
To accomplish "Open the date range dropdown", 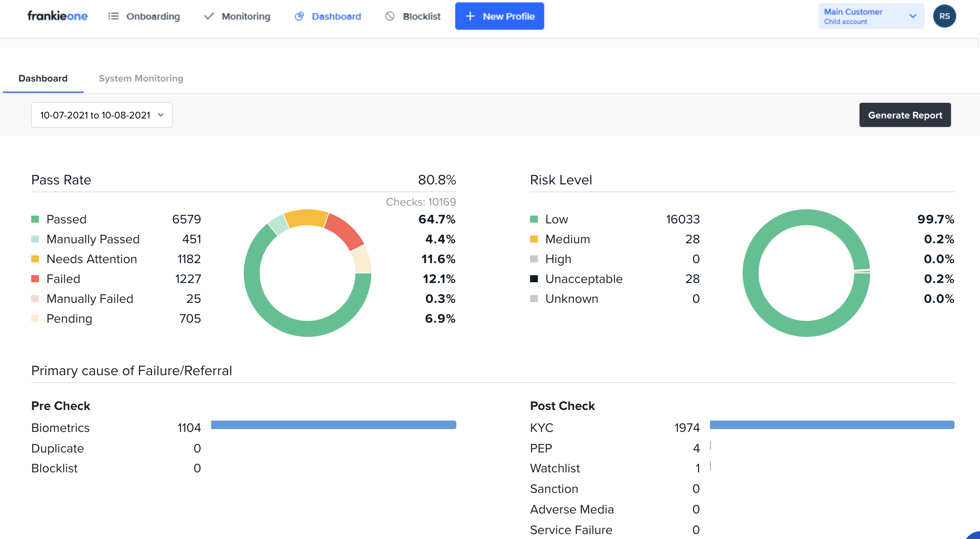I will (102, 115).
